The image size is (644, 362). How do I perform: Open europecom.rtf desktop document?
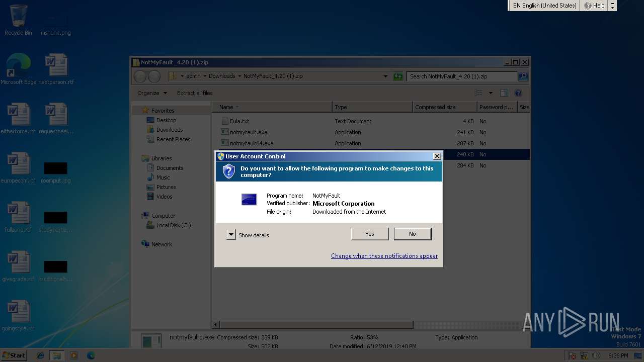click(x=18, y=168)
